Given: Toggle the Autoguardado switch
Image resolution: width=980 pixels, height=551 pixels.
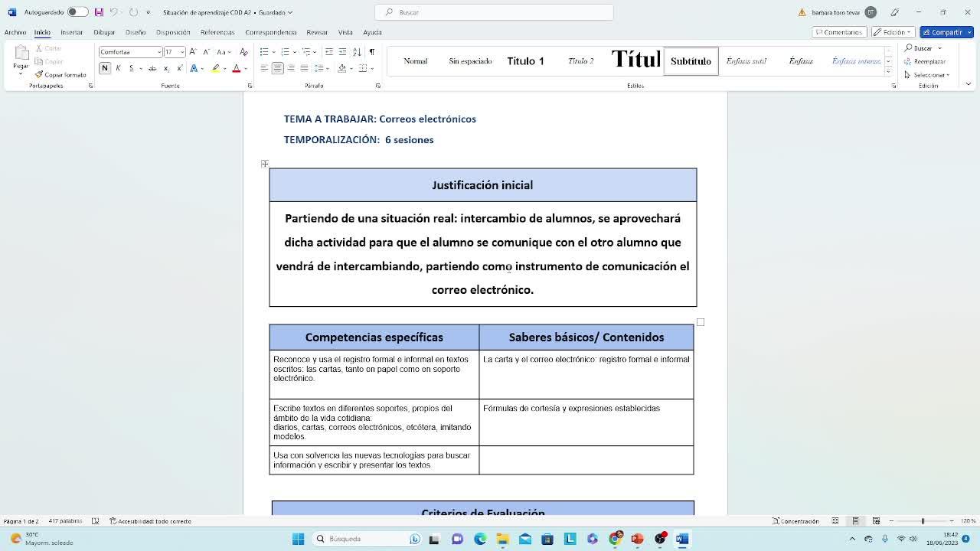Looking at the screenshot, I should pyautogui.click(x=77, y=12).
